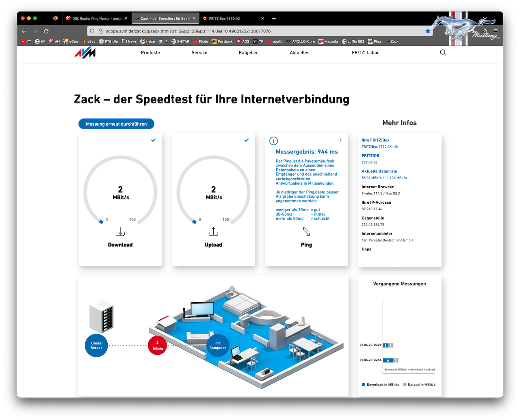520x420 pixels.
Task: Click the Unser Server circle
Action: [96, 345]
